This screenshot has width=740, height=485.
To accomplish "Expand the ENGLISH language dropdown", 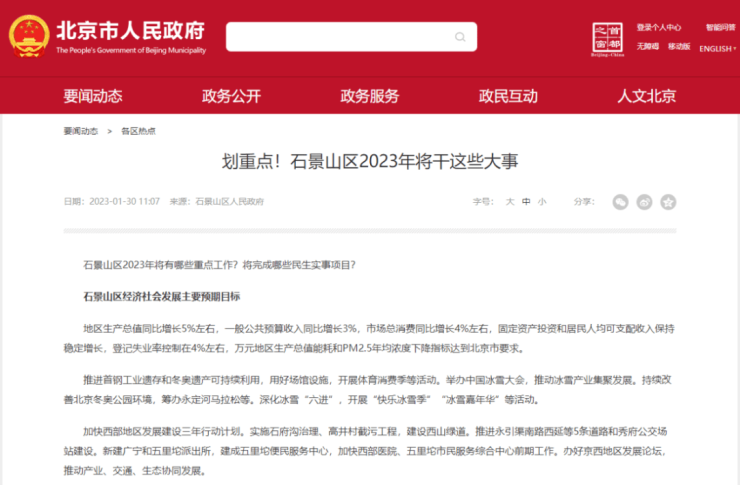I will click(717, 49).
